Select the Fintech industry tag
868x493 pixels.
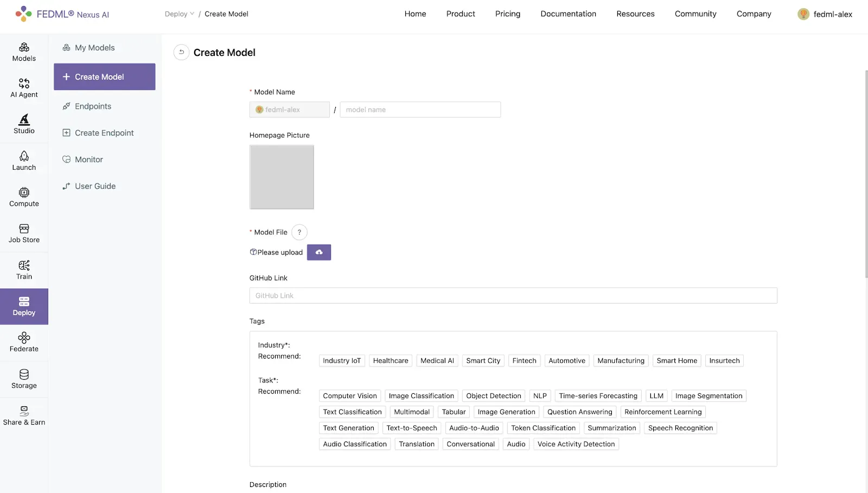524,361
